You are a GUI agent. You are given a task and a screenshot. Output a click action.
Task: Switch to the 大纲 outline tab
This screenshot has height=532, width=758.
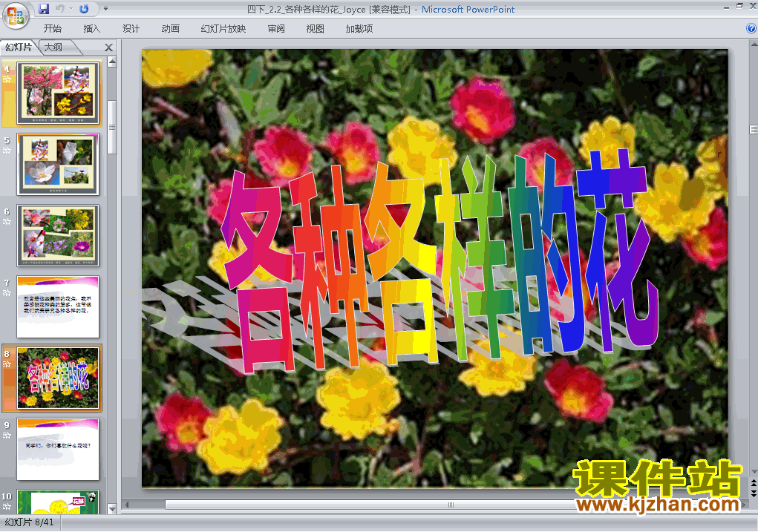[x=53, y=47]
